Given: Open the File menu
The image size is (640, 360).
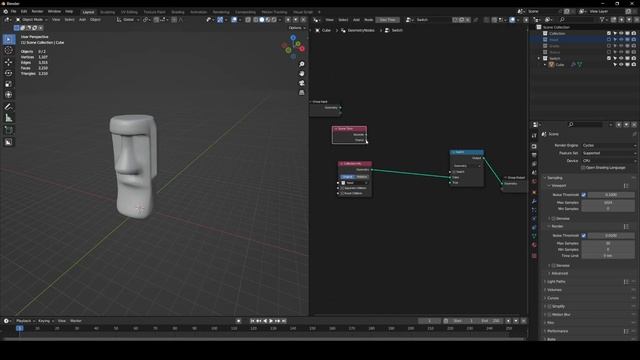Looking at the screenshot, I should [x=13, y=12].
